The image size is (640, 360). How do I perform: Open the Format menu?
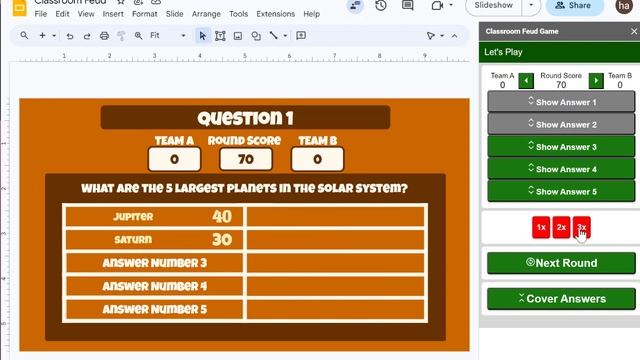click(x=144, y=14)
